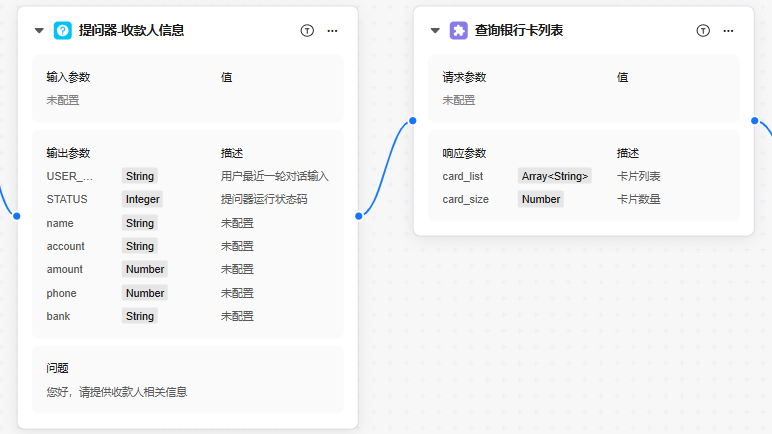Click the question text 您好，请提供收款人相关信息
The width and height of the screenshot is (772, 434).
[117, 392]
